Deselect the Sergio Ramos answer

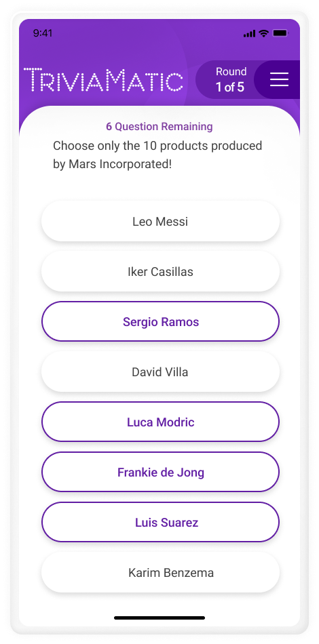[x=160, y=321]
